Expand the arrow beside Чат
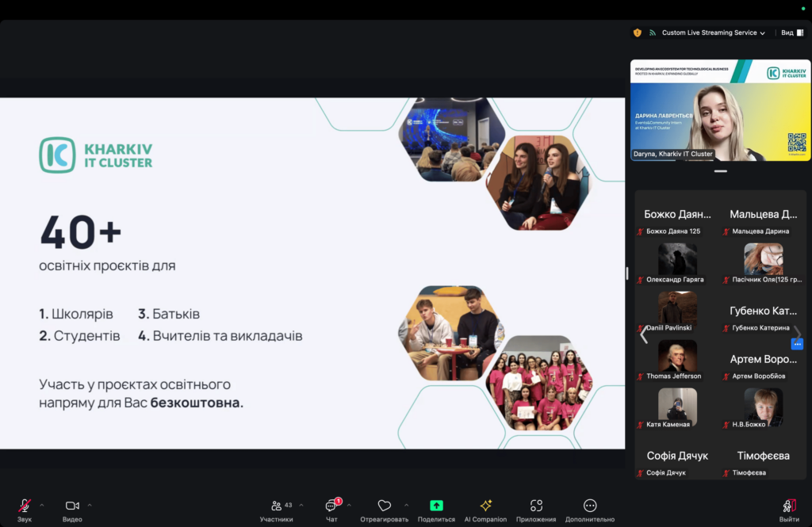Viewport: 812px width, 527px height. tap(349, 506)
